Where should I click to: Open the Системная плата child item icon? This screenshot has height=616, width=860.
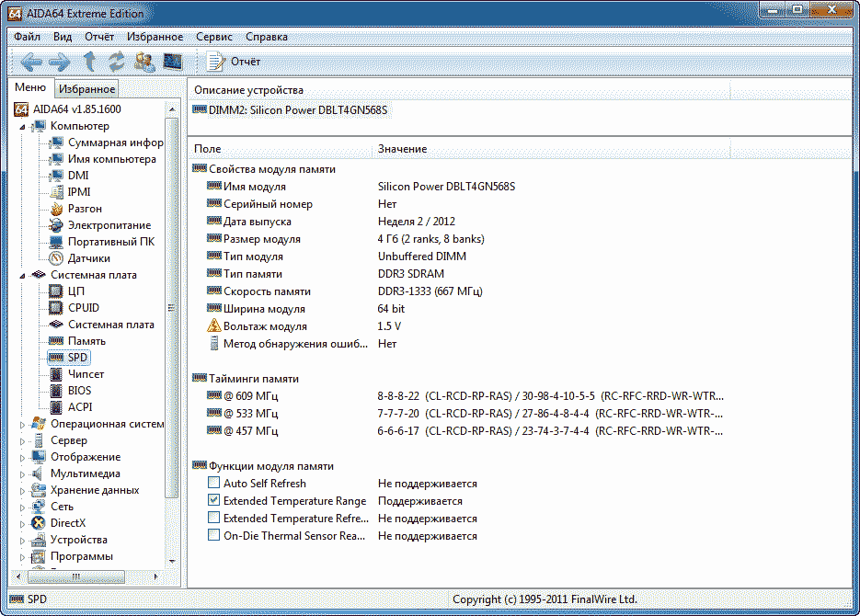(x=56, y=325)
